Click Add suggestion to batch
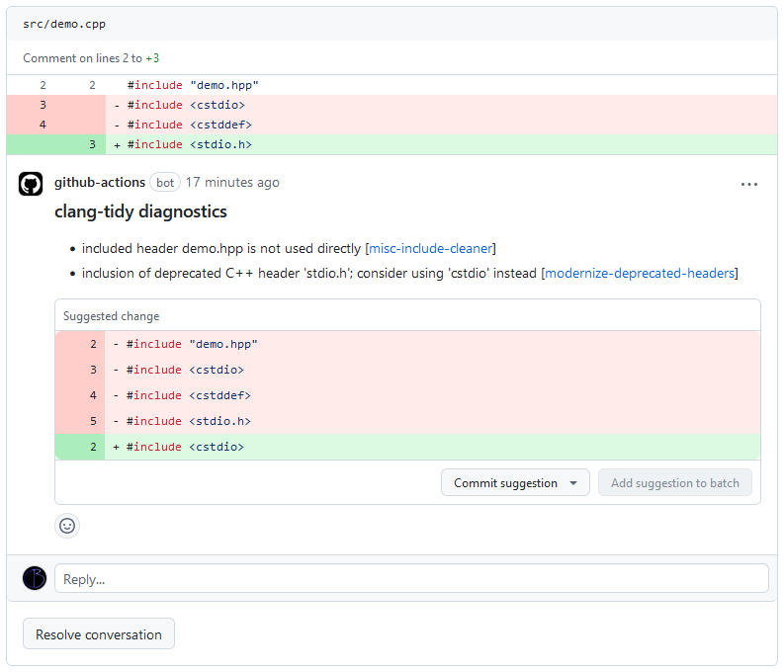 [x=674, y=483]
